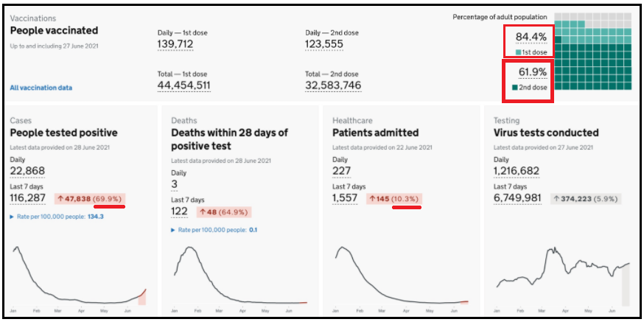This screenshot has width=644, height=322.
Task: Click the vaccination percentage waffle chart
Action: (x=593, y=52)
